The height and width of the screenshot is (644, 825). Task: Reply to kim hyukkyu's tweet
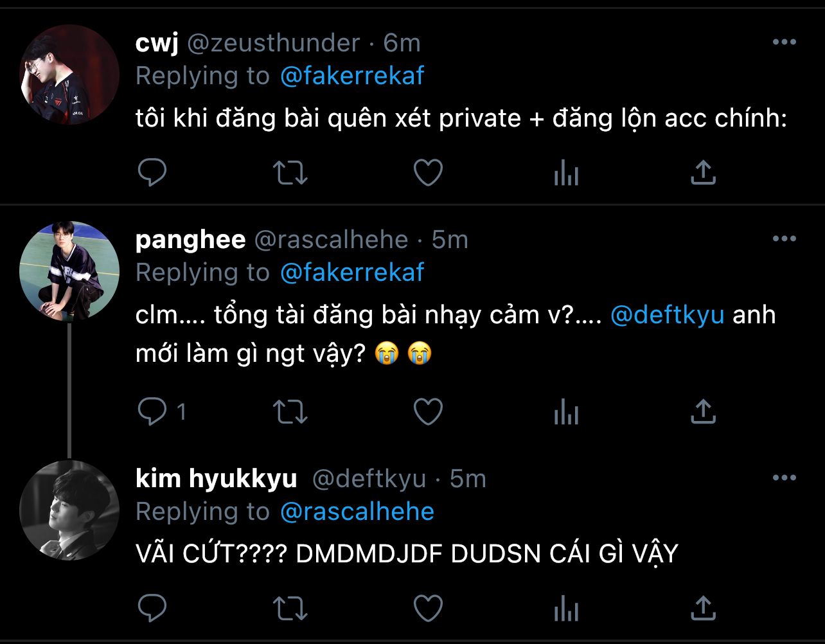coord(152,607)
